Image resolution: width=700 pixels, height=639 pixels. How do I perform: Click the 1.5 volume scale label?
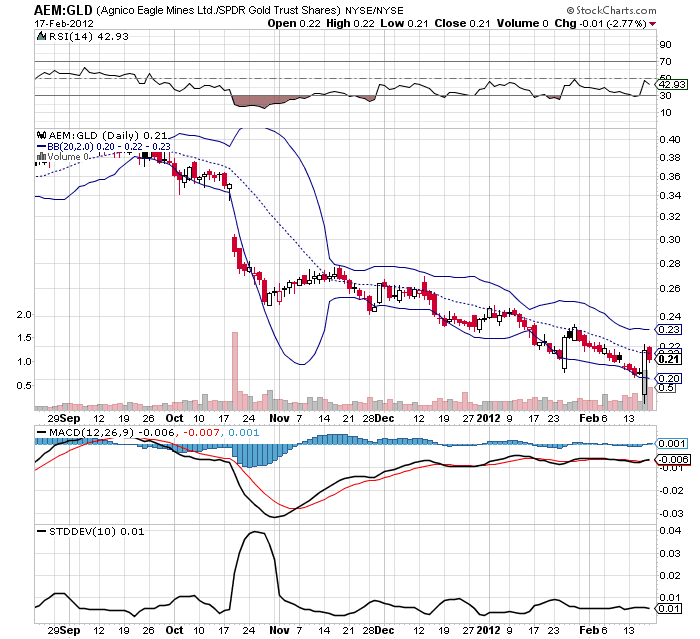24,338
